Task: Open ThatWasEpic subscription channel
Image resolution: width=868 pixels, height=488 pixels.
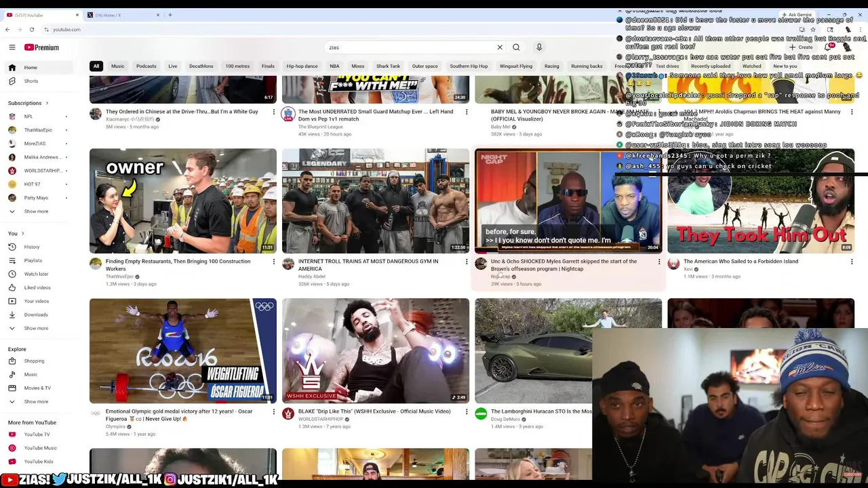Action: 38,130
